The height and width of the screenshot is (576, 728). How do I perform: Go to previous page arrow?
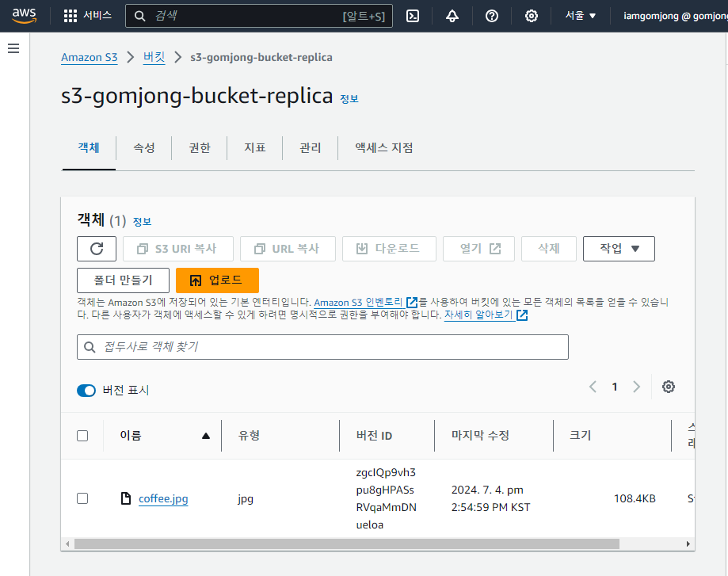(x=593, y=387)
